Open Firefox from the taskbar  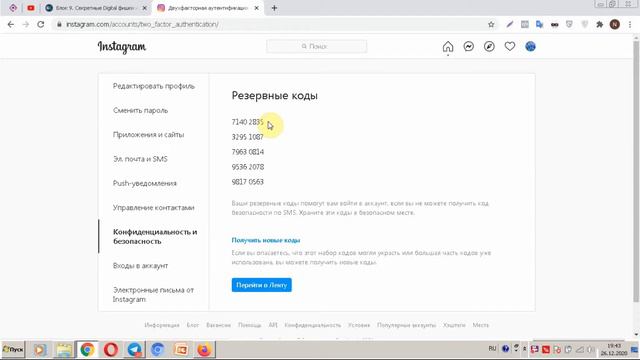pos(204,350)
